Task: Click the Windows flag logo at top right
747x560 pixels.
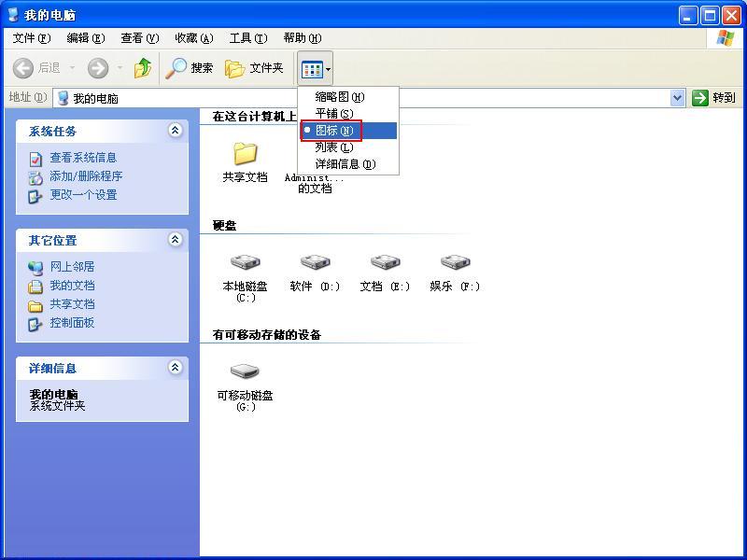Action: click(x=726, y=38)
